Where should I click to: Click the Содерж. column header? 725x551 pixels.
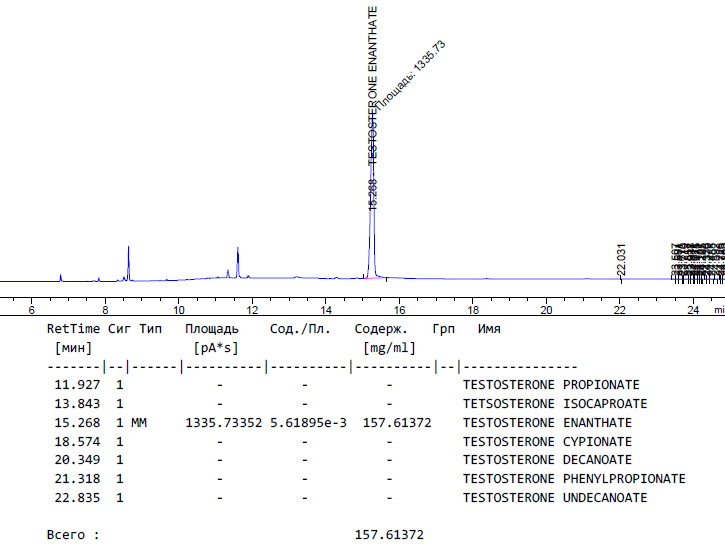(380, 329)
